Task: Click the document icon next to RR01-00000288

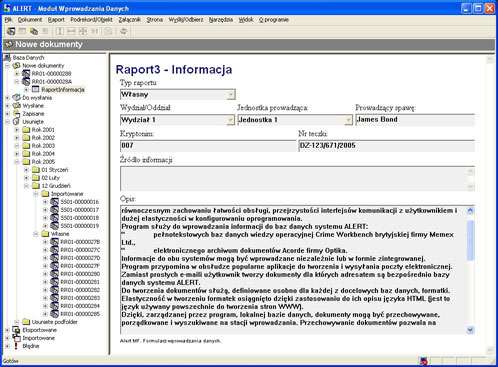Action: point(26,74)
